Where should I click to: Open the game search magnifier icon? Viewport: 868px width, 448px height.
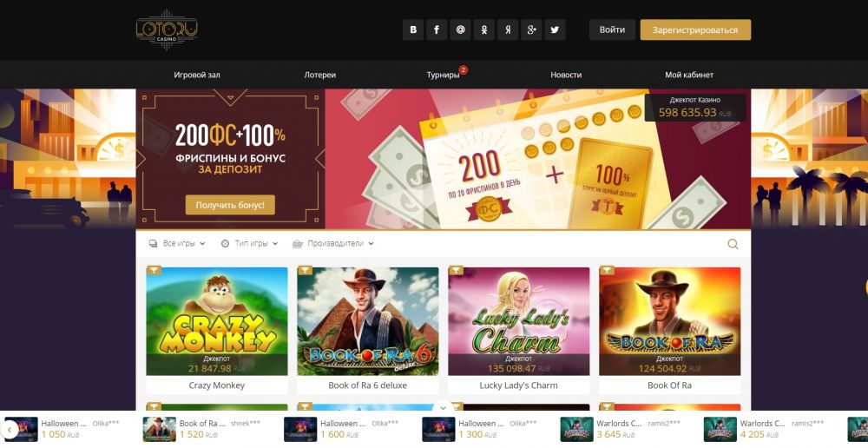(733, 244)
